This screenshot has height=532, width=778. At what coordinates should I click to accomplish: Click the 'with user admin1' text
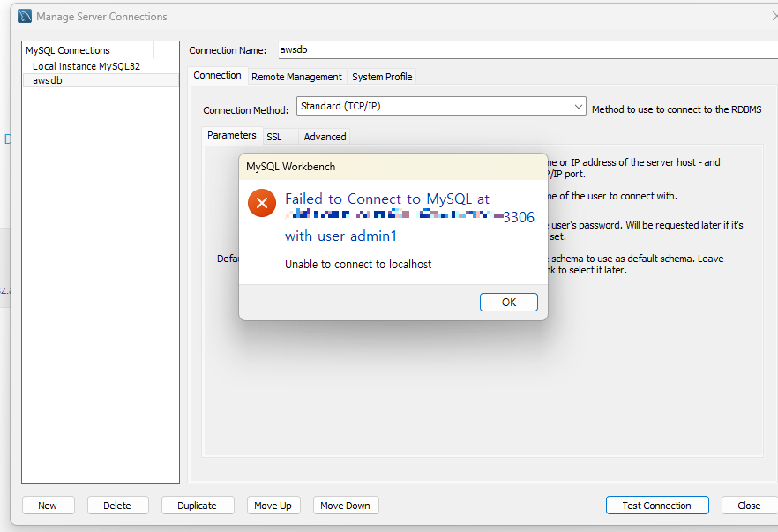pyautogui.click(x=340, y=236)
